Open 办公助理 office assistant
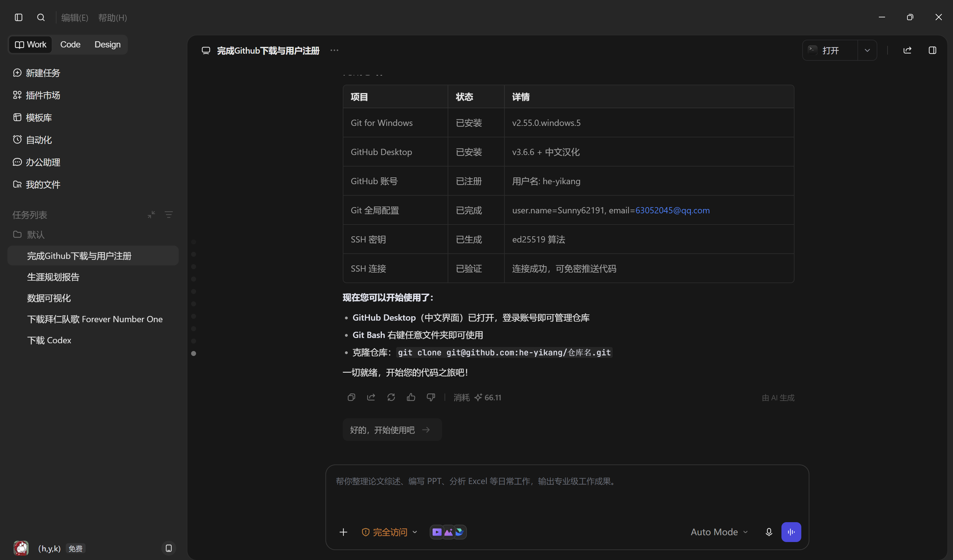Image resolution: width=953 pixels, height=560 pixels. pos(37,162)
